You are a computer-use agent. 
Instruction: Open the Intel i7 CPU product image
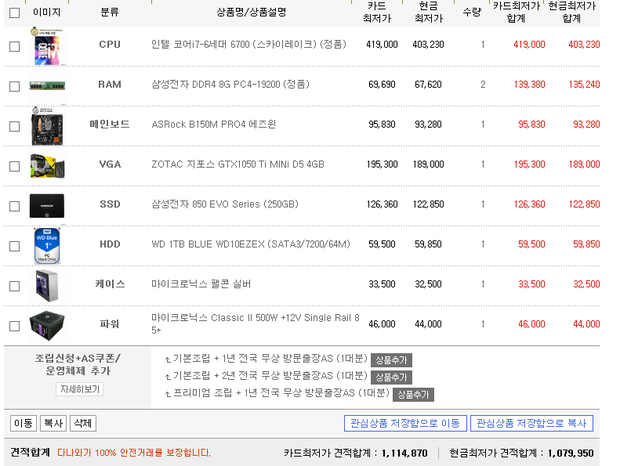click(x=47, y=46)
